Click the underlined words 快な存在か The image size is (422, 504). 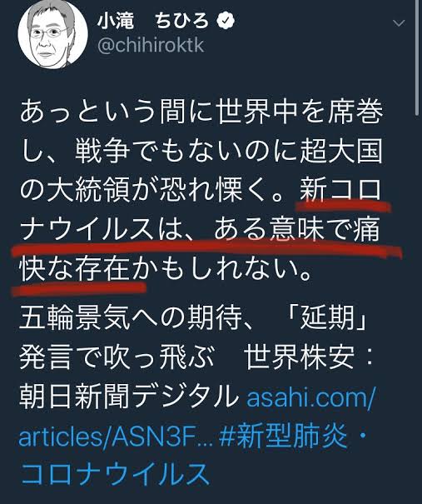85,268
